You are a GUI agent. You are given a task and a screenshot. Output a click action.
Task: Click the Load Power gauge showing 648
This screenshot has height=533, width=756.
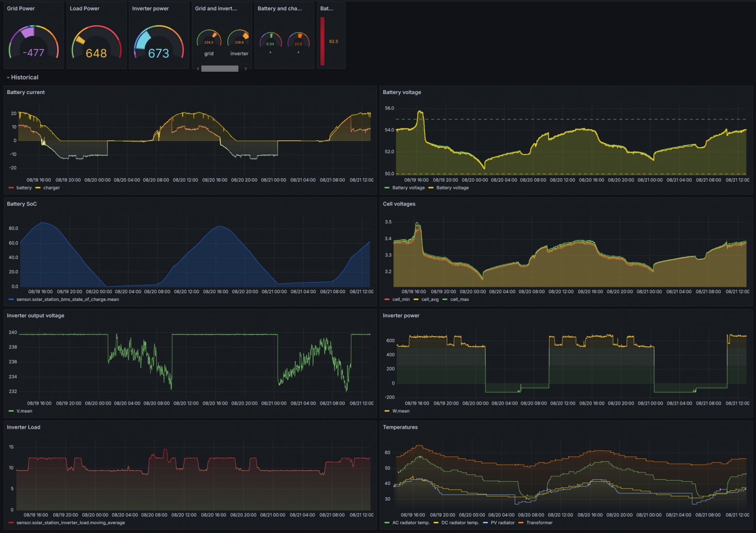coord(96,42)
